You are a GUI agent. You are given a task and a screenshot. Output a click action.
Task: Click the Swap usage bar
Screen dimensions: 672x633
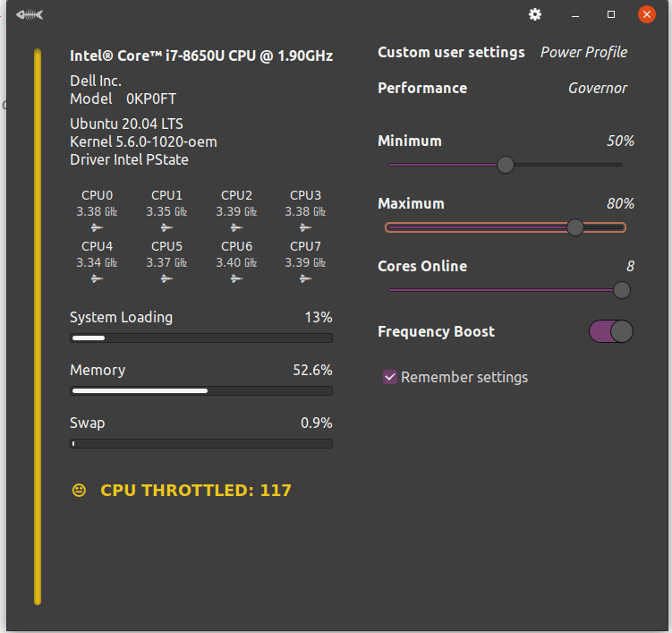click(201, 443)
